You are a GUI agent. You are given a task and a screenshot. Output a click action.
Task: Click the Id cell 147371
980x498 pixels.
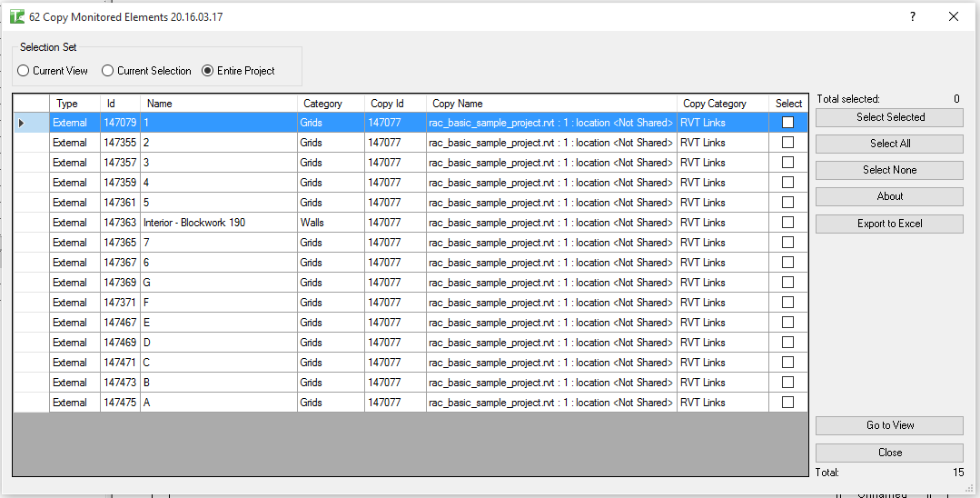pos(120,303)
